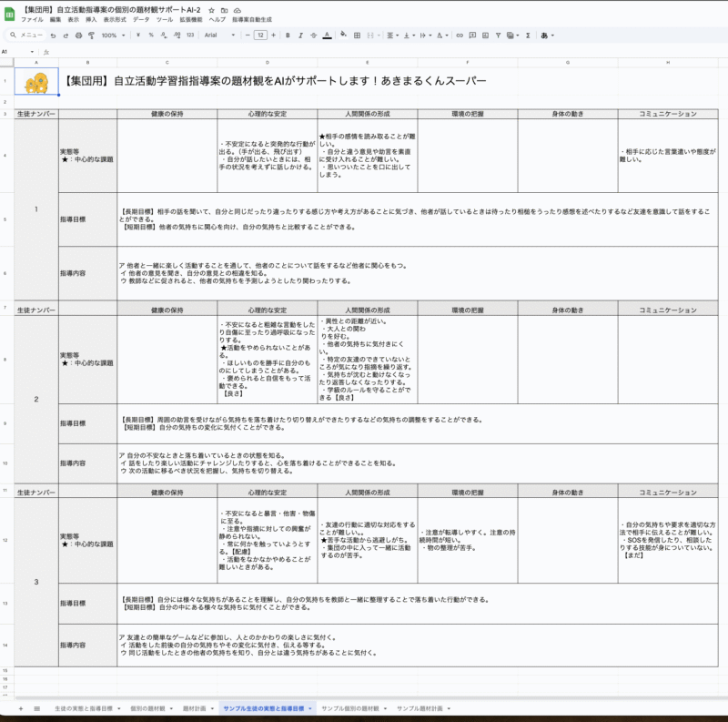The height and width of the screenshot is (722, 728).
Task: Click the Print icon
Action: pos(78,36)
